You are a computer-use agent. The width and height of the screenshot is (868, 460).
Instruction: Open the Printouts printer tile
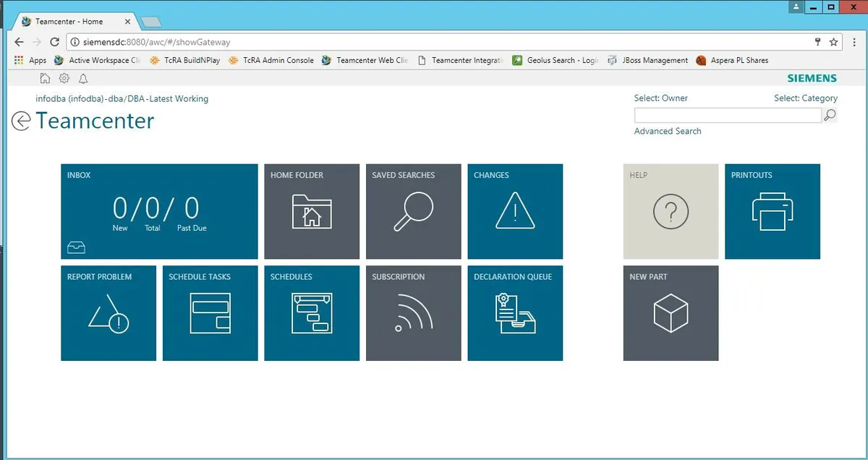pyautogui.click(x=773, y=211)
